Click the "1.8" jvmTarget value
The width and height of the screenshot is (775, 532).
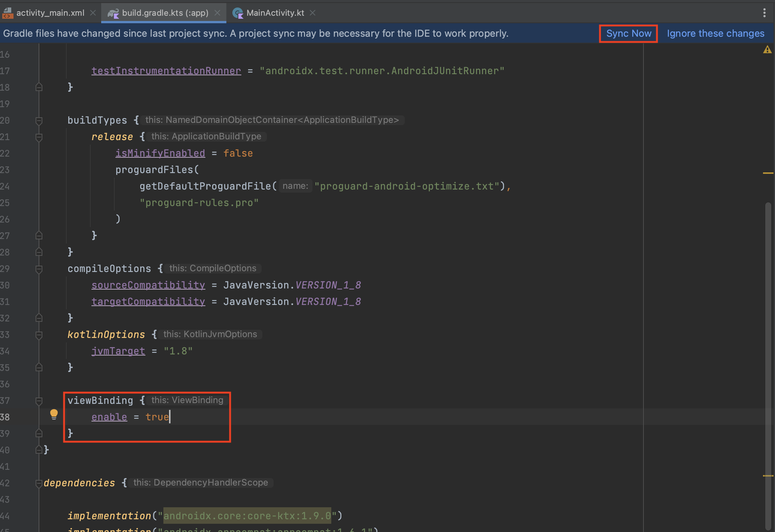click(x=178, y=351)
